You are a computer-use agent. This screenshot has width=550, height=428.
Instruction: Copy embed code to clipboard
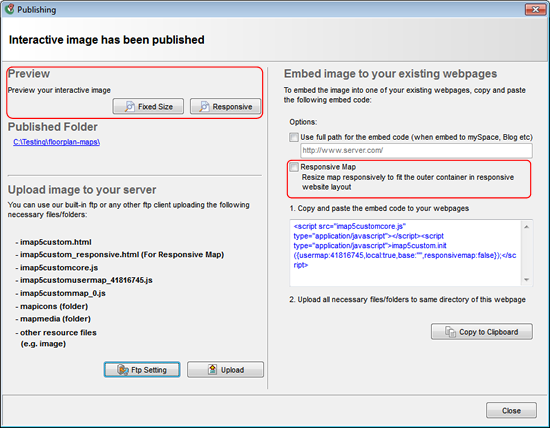482,332
